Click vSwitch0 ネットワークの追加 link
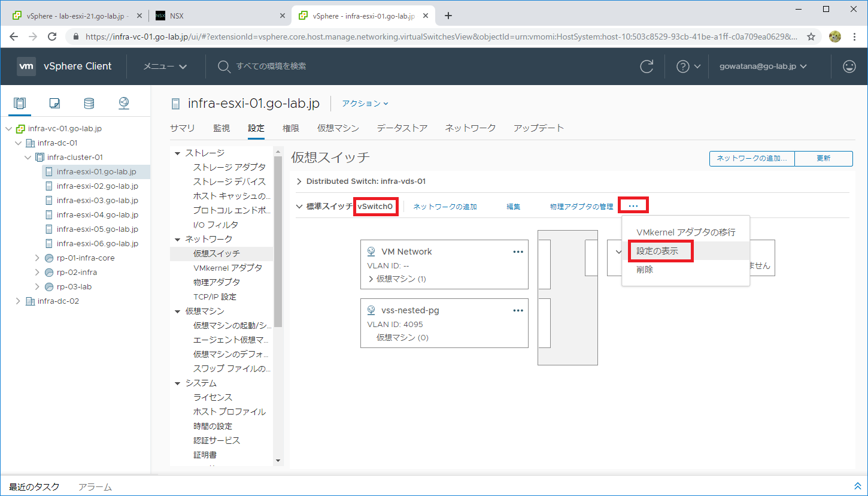This screenshot has width=868, height=496. point(445,207)
